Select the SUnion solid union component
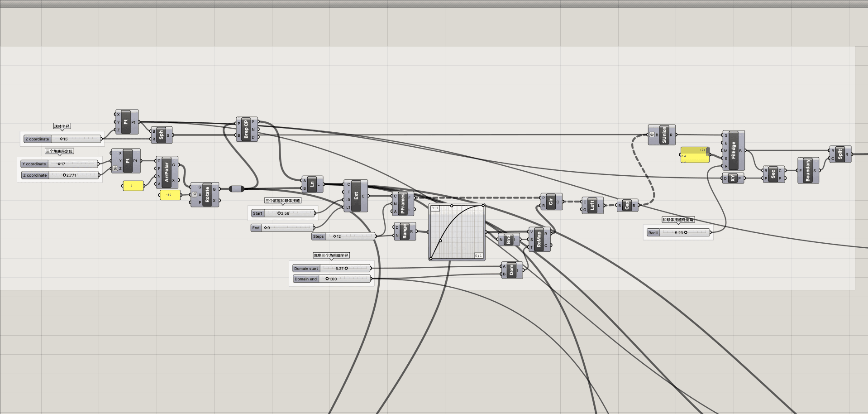The height and width of the screenshot is (414, 868). pyautogui.click(x=662, y=135)
